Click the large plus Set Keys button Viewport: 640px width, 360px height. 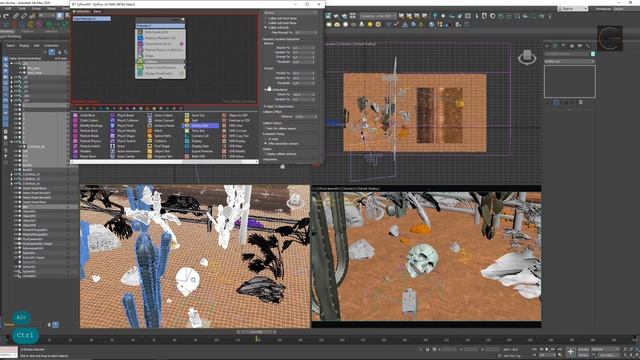(x=571, y=352)
